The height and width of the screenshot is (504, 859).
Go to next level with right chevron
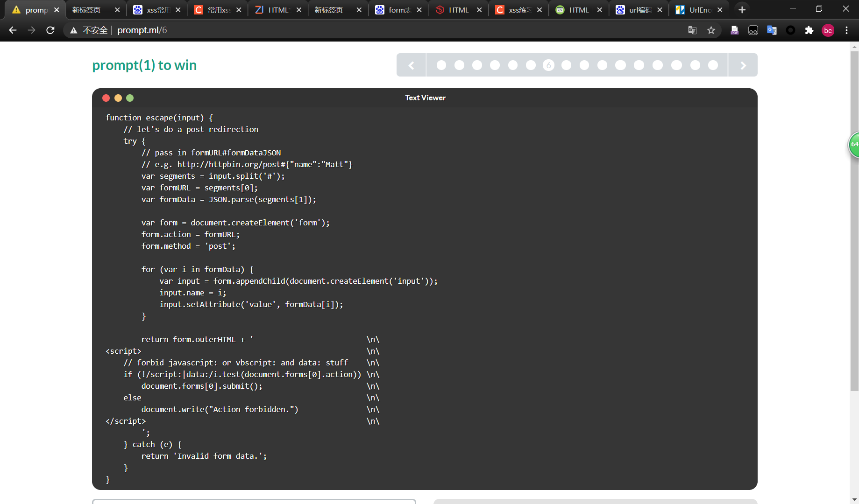tap(743, 65)
